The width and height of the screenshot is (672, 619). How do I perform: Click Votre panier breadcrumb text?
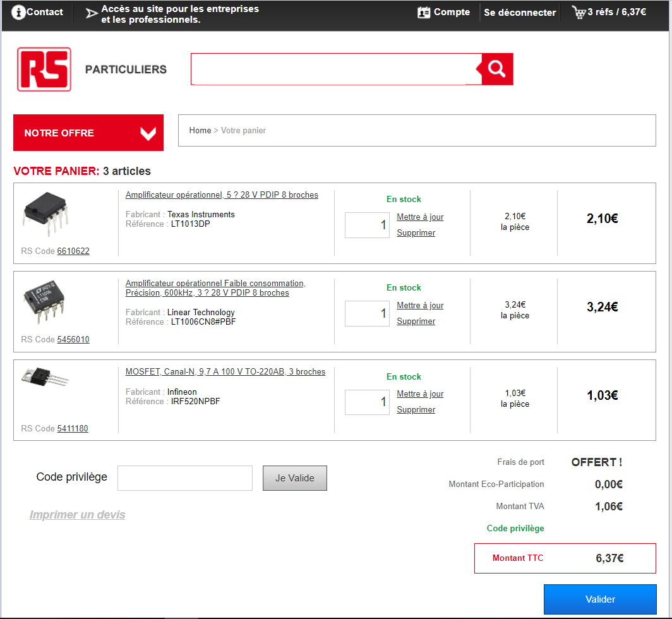point(243,130)
